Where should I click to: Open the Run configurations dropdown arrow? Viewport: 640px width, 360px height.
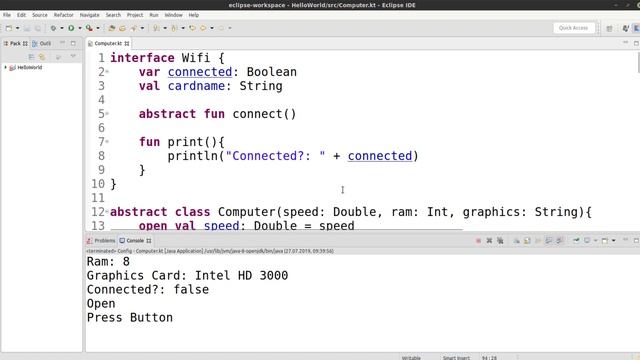tap(80, 28)
